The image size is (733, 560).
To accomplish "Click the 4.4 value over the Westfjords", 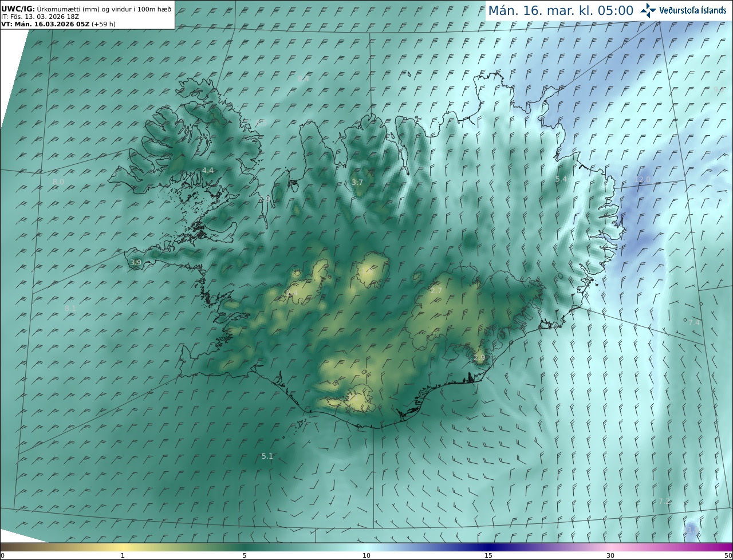I will point(208,171).
